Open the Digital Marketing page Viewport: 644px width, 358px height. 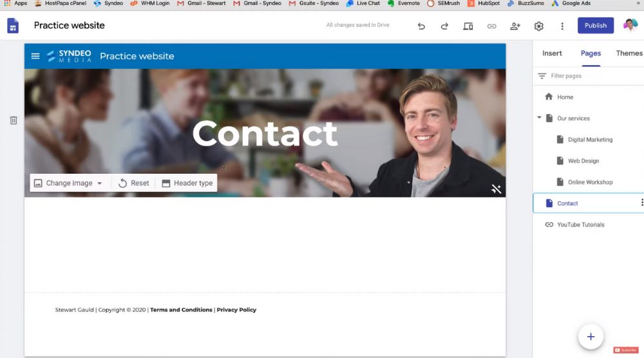[590, 140]
